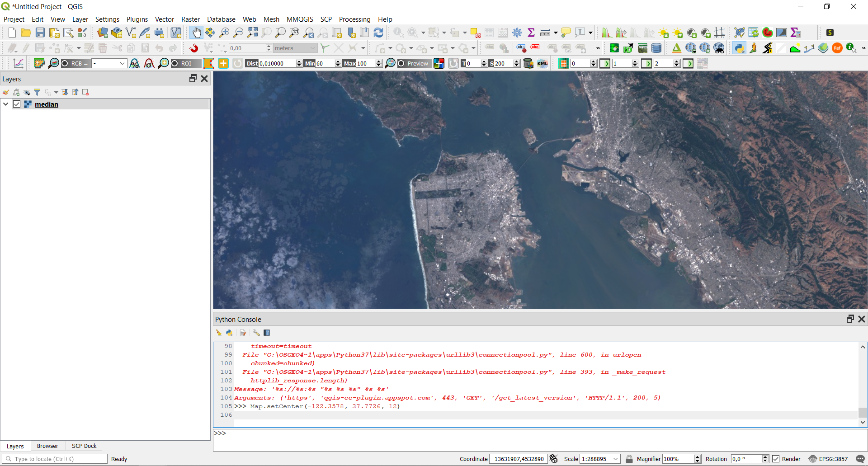
Task: Undock the Layers panel
Action: (193, 79)
